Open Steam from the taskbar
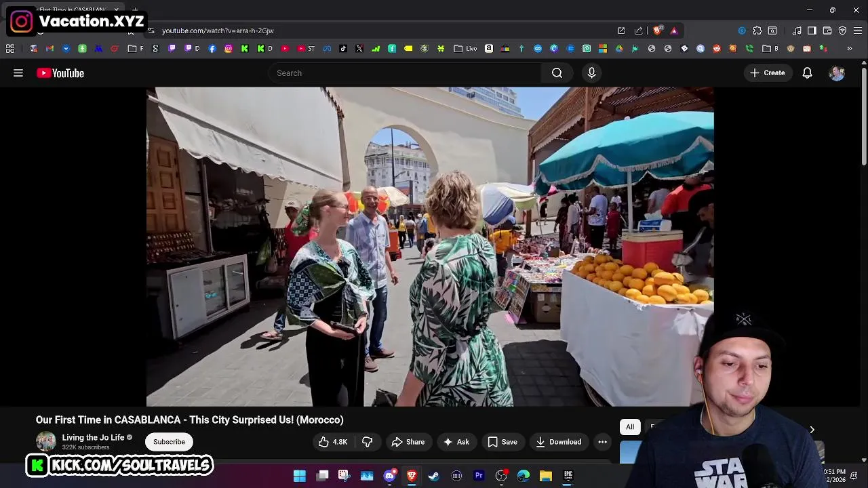 (x=434, y=476)
